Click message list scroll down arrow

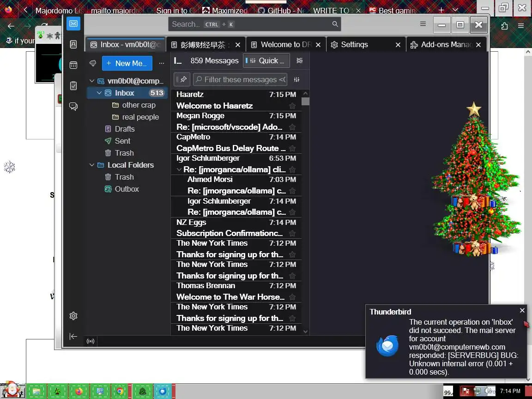[305, 332]
